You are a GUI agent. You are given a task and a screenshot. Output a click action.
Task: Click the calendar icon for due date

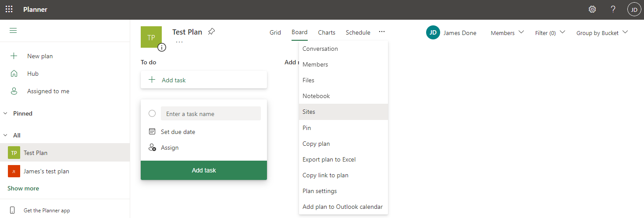click(152, 131)
